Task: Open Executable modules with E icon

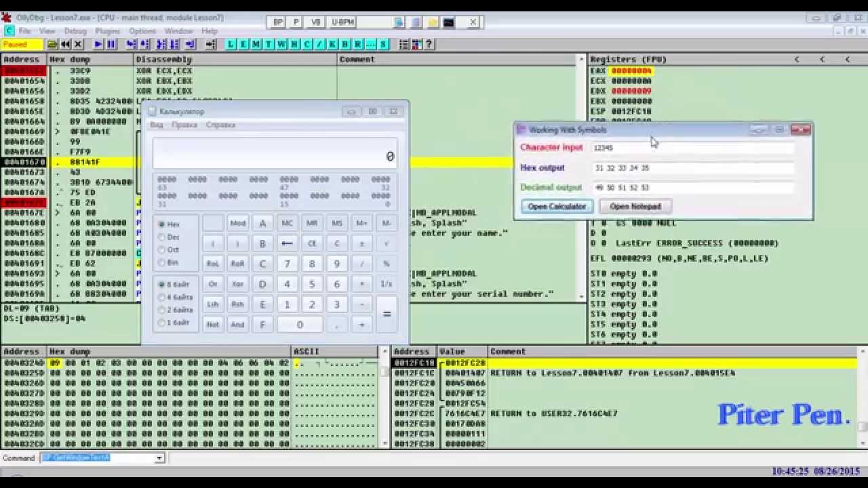Action: 244,44
